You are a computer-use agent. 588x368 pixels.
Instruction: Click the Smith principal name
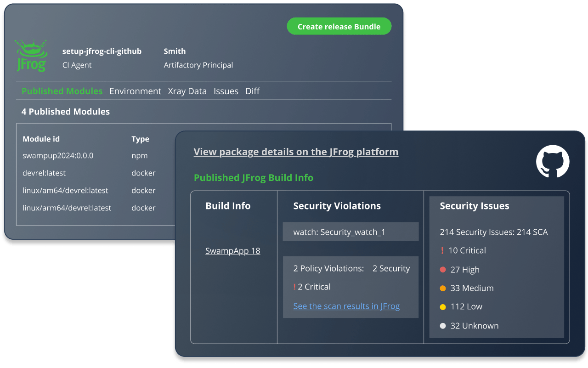[x=175, y=51]
